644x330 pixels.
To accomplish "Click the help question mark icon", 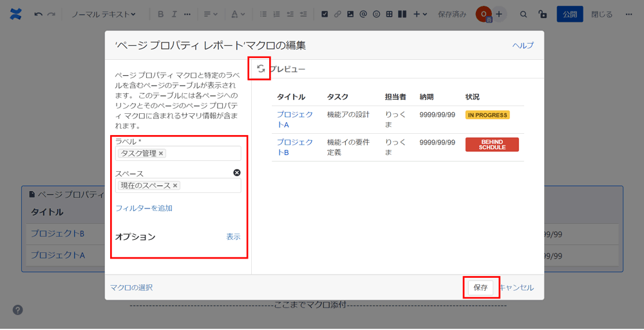I will click(18, 310).
